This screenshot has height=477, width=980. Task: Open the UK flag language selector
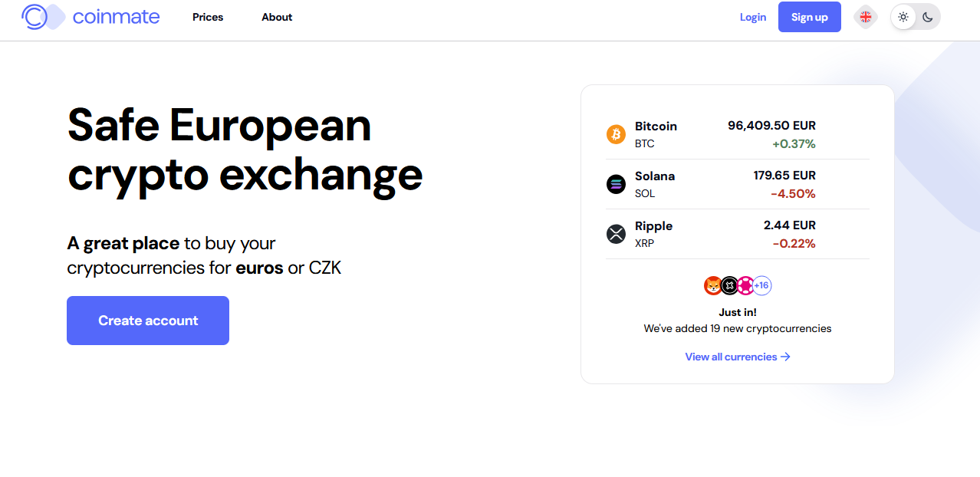click(865, 17)
